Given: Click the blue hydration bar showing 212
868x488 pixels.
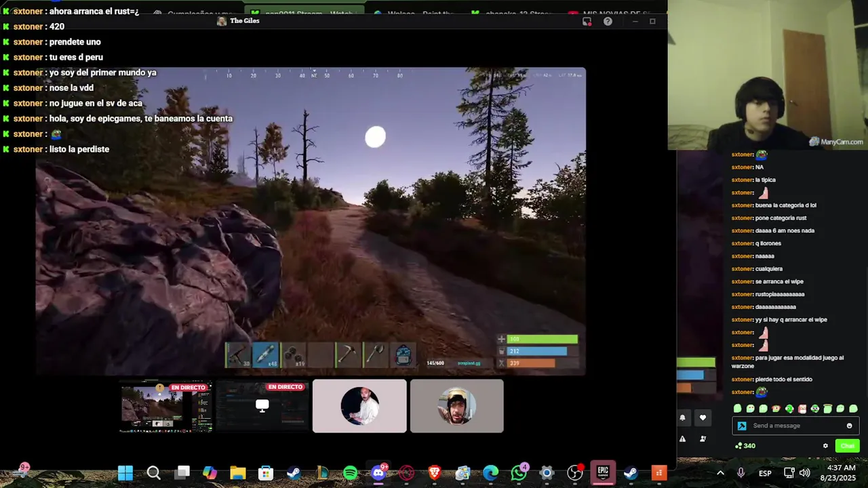Looking at the screenshot, I should (x=537, y=351).
